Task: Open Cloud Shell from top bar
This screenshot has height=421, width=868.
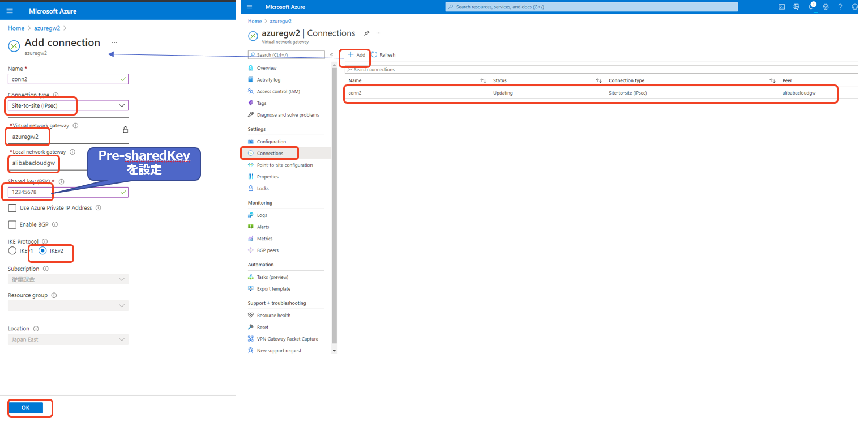Action: point(781,7)
